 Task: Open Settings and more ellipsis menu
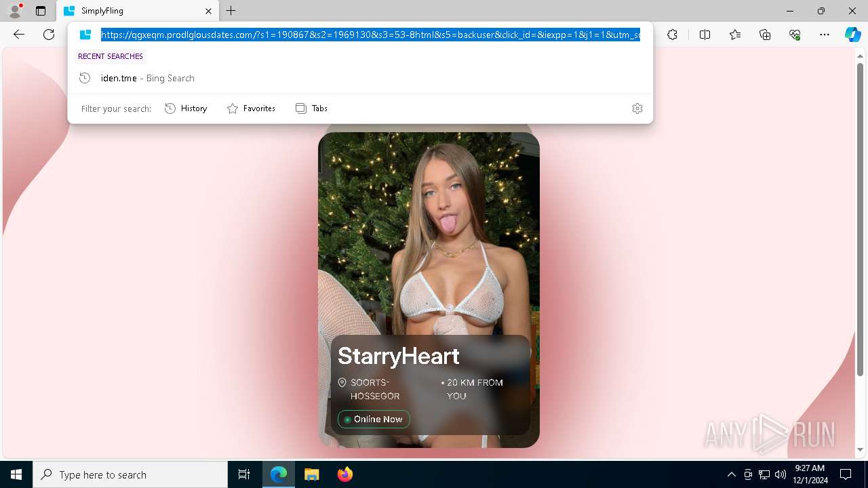click(825, 35)
